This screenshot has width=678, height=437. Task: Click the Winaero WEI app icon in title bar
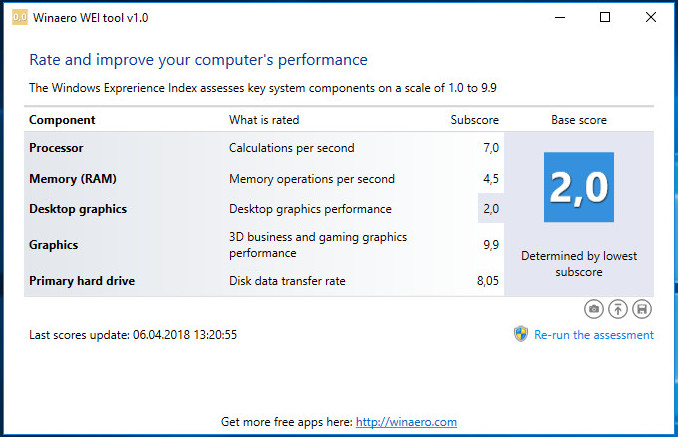pyautogui.click(x=20, y=17)
